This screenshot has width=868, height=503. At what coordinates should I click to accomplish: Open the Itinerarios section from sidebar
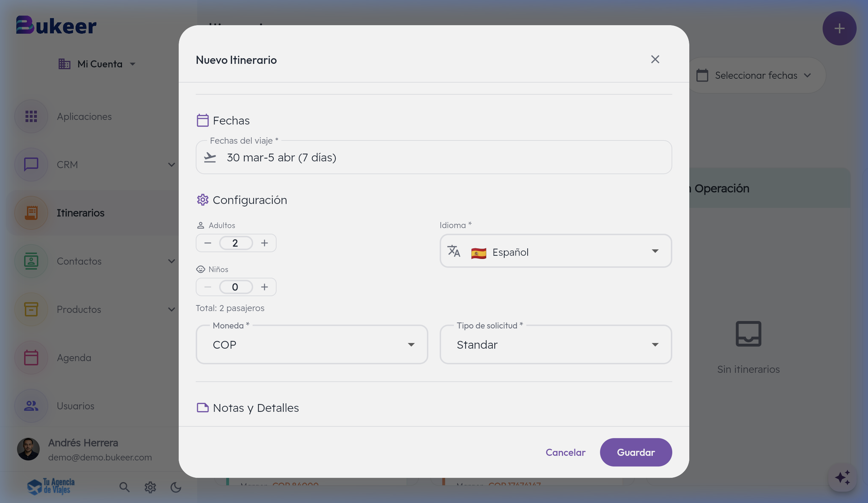(x=81, y=213)
